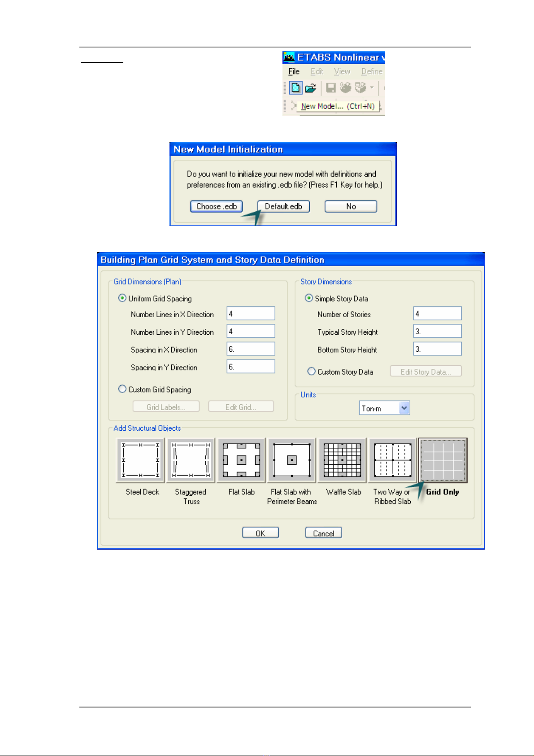This screenshot has height=756, width=534.
Task: Select the Grid Only template icon
Action: tap(443, 460)
